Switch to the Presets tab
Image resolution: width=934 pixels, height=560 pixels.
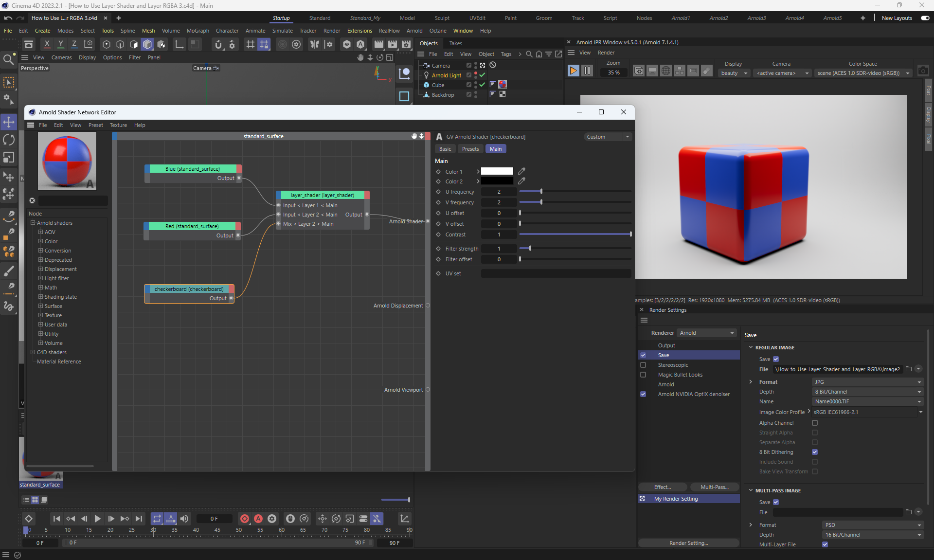pyautogui.click(x=470, y=149)
